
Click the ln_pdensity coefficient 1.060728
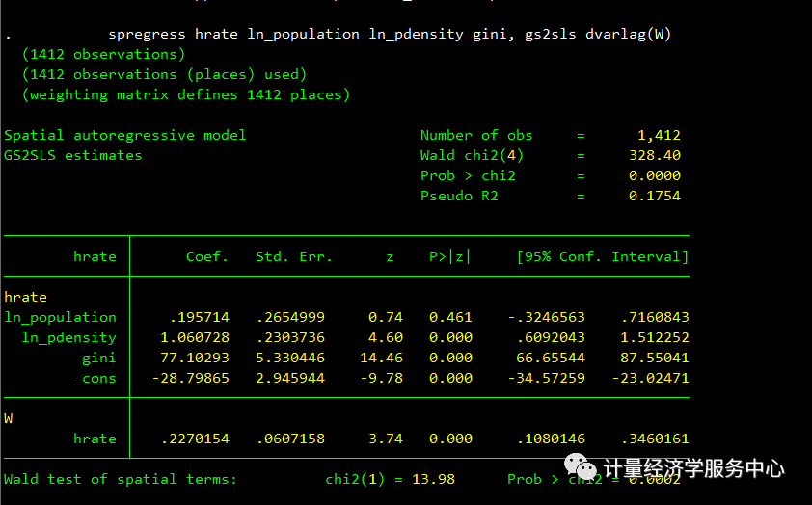(195, 337)
